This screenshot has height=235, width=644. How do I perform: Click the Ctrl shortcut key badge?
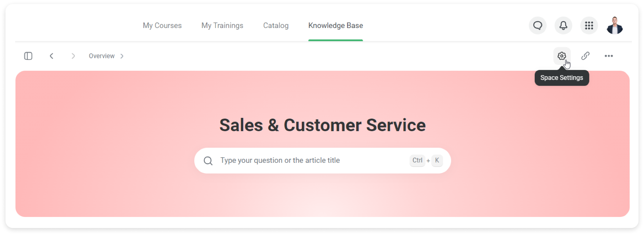point(417,160)
